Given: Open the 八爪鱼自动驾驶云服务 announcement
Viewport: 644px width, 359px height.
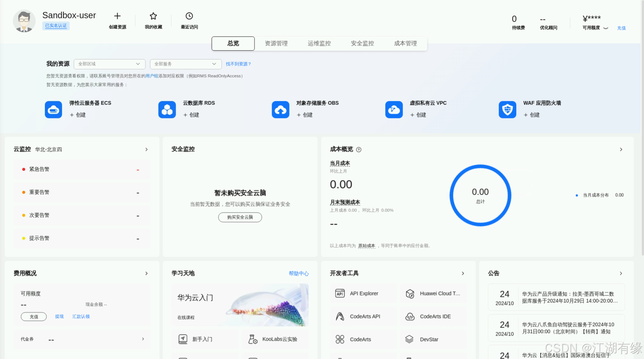Looking at the screenshot, I should coord(556,328).
